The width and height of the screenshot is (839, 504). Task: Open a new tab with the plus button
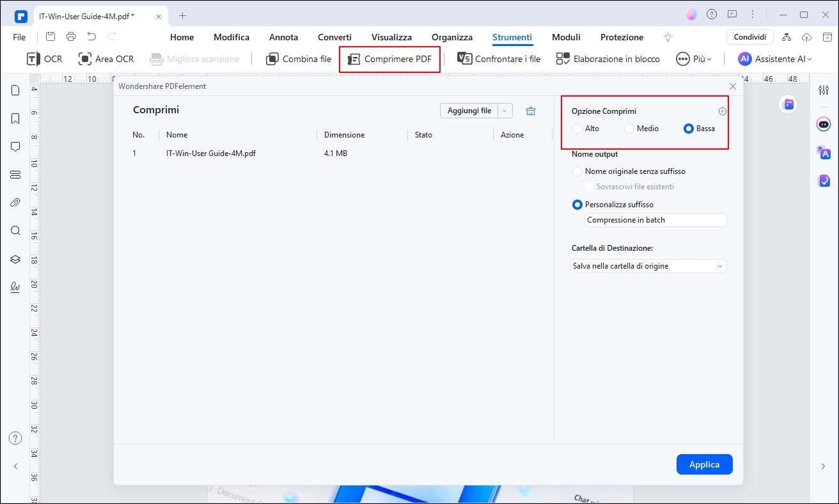coord(182,15)
